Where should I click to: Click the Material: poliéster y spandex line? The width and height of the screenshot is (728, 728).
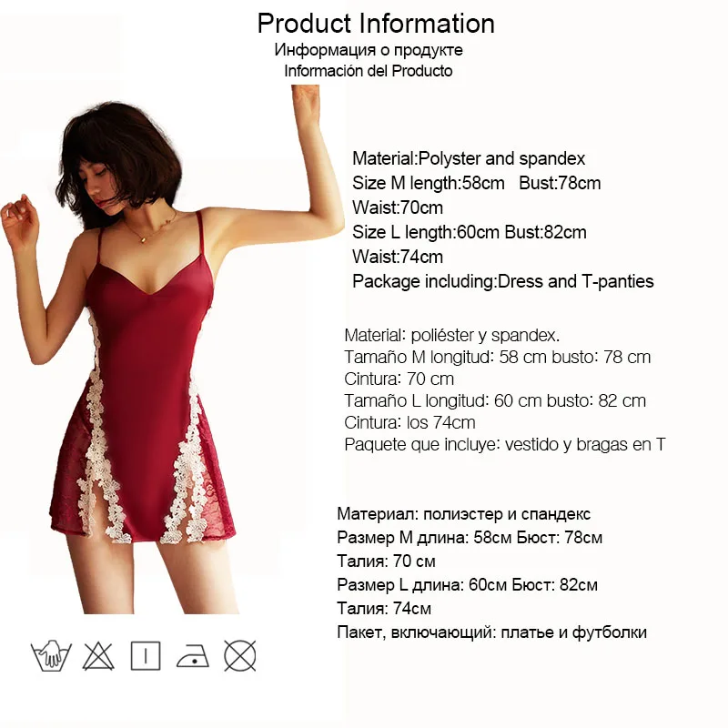(451, 335)
